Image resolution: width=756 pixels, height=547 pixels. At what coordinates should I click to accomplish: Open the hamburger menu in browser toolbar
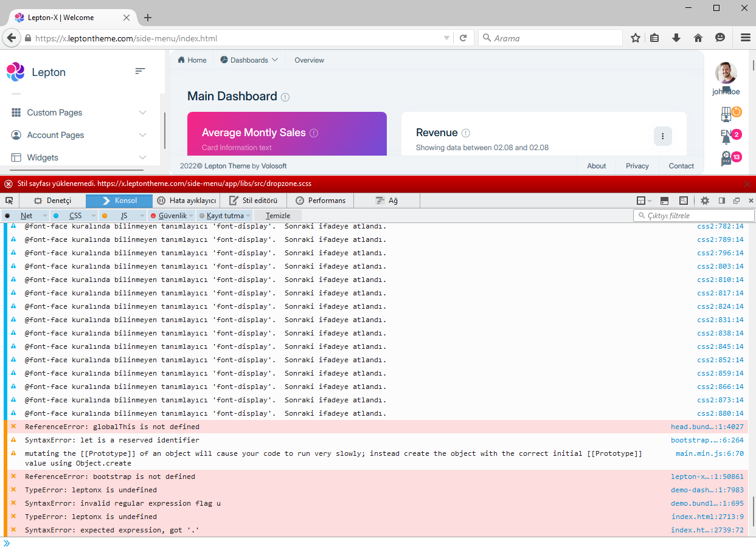coord(745,38)
